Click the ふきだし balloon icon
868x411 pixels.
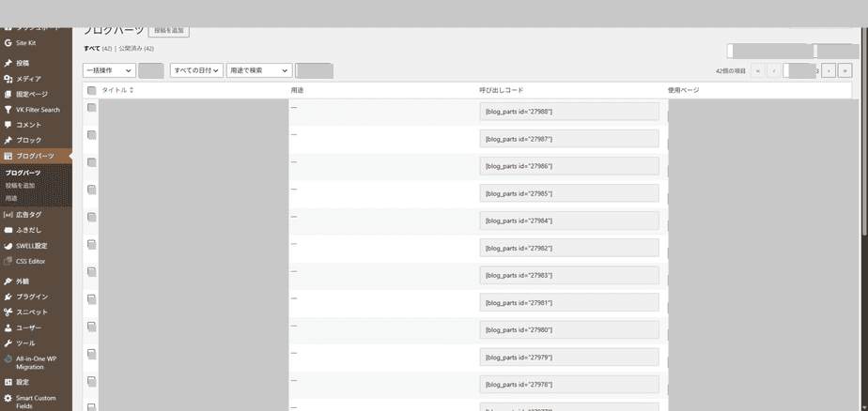coord(8,230)
